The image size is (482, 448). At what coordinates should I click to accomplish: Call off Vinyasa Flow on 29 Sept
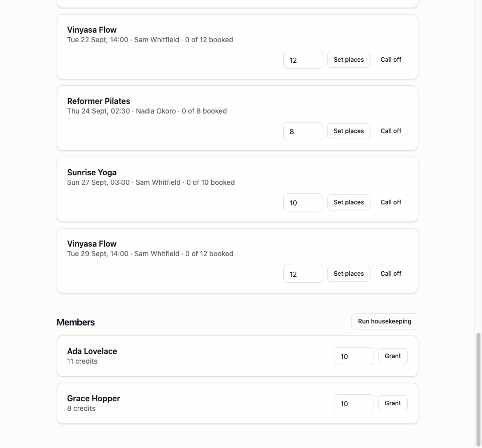pos(391,274)
